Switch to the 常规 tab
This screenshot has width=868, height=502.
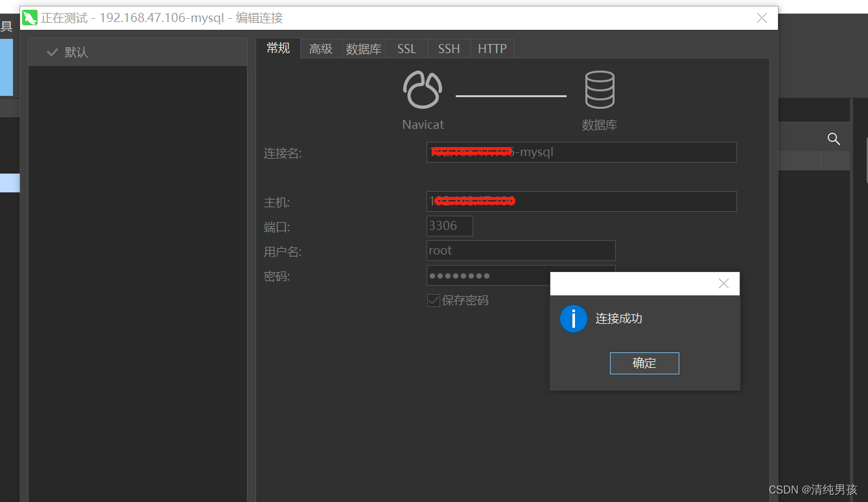click(278, 48)
